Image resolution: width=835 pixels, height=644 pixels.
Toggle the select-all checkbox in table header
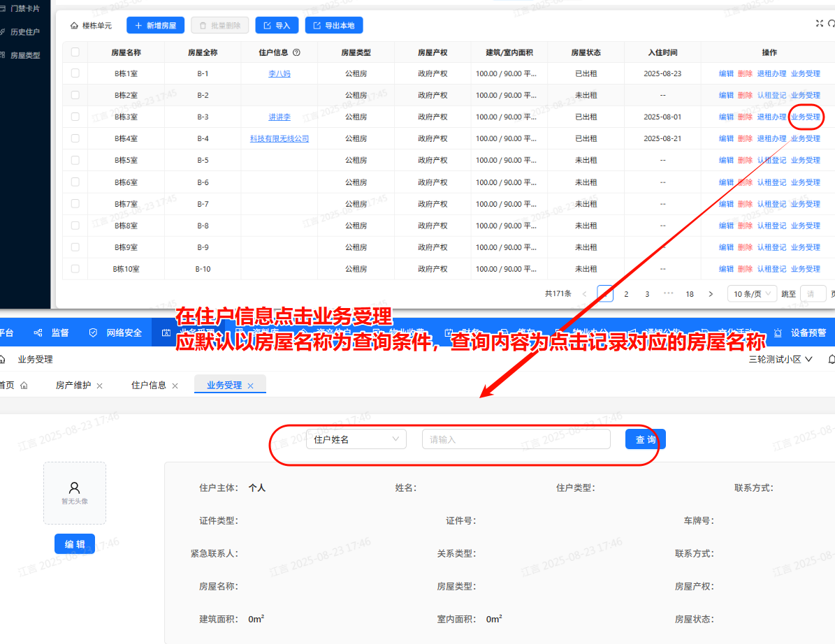(75, 52)
